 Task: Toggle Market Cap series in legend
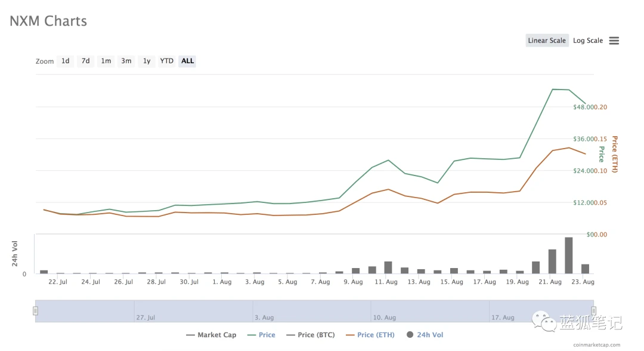coord(211,335)
